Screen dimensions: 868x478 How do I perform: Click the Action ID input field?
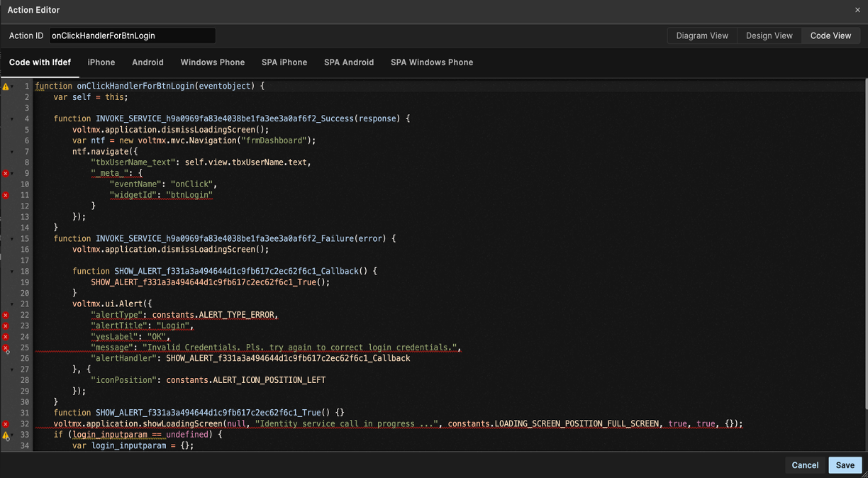(132, 35)
